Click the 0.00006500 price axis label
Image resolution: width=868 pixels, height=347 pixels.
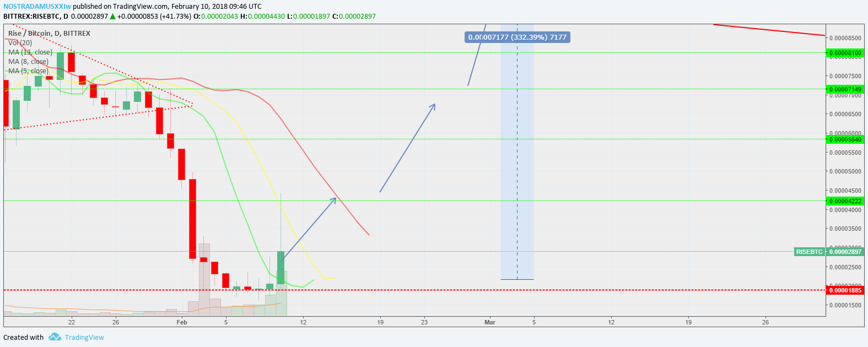coord(845,114)
